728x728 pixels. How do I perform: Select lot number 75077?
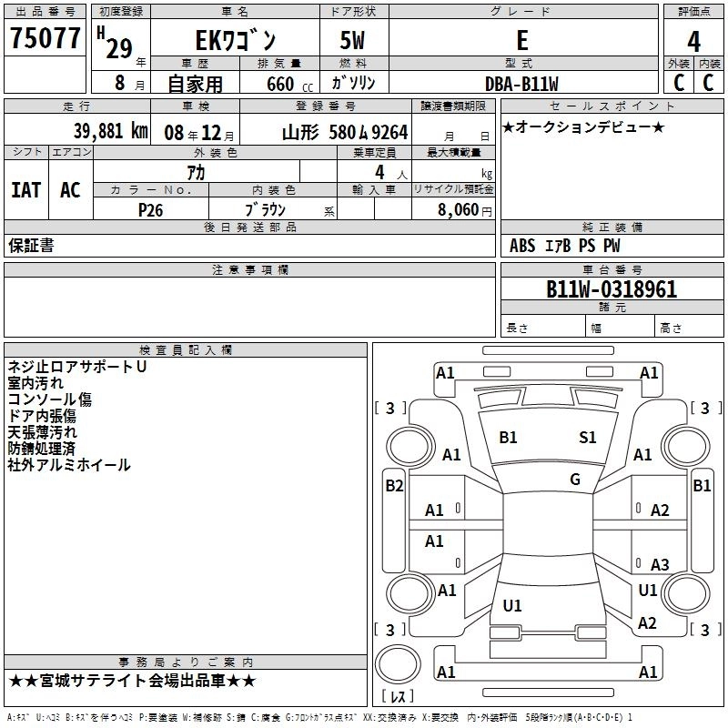pyautogui.click(x=45, y=37)
